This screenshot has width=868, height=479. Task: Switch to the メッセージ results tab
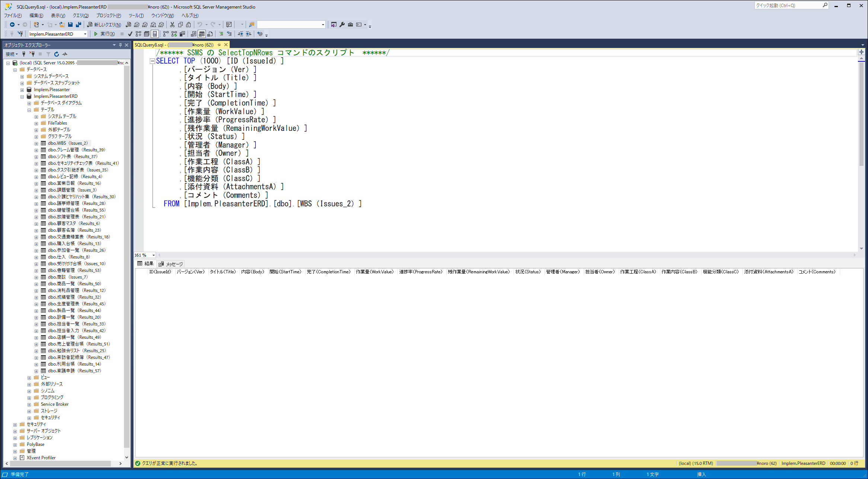click(x=171, y=264)
